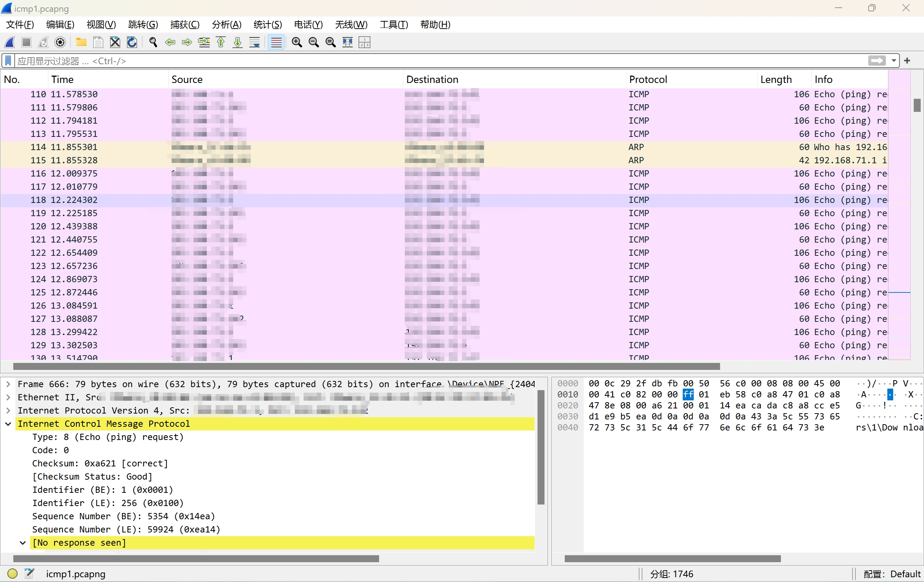Viewport: 924px width, 582px height.
Task: Close the capture file with the X icon
Action: 115,42
